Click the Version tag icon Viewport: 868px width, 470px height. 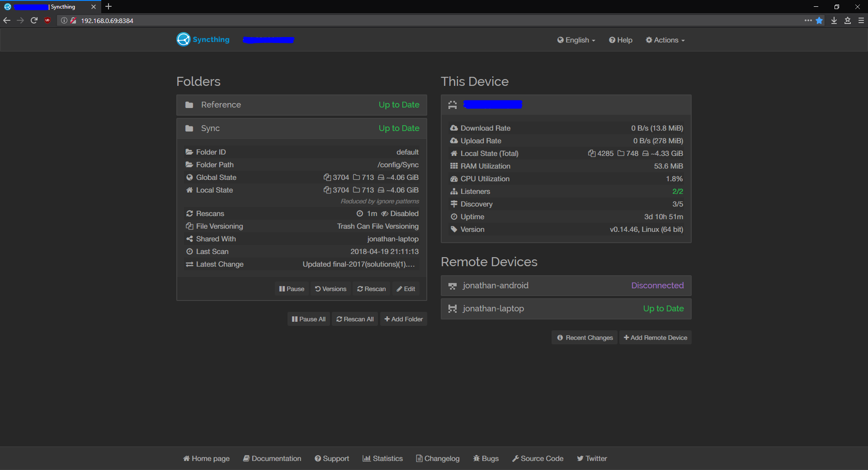click(454, 230)
